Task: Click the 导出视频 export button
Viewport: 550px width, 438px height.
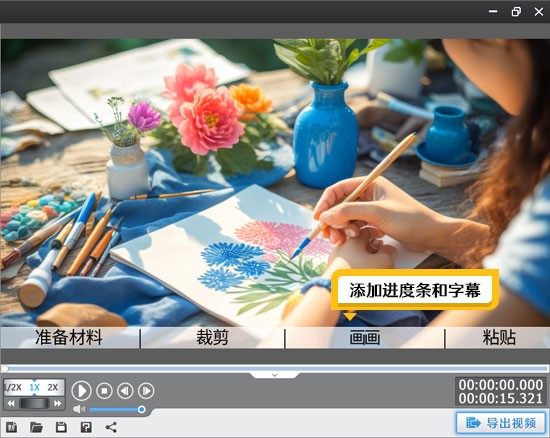Action: [501, 423]
